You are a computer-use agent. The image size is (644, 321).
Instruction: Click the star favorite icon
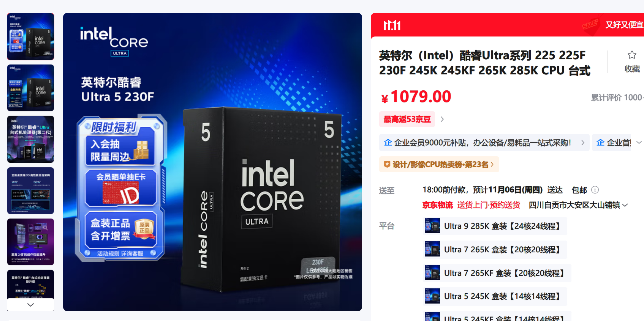632,55
